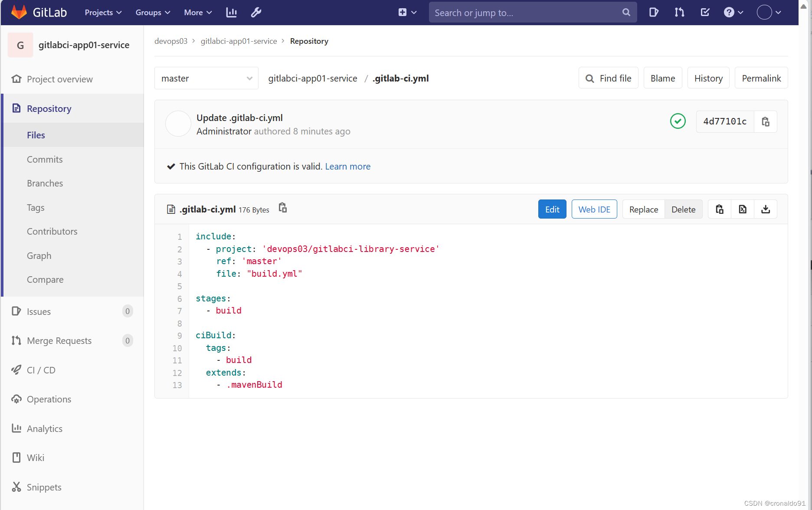Expand the More dropdown
Screen dimensions: 812x510
tap(198, 13)
